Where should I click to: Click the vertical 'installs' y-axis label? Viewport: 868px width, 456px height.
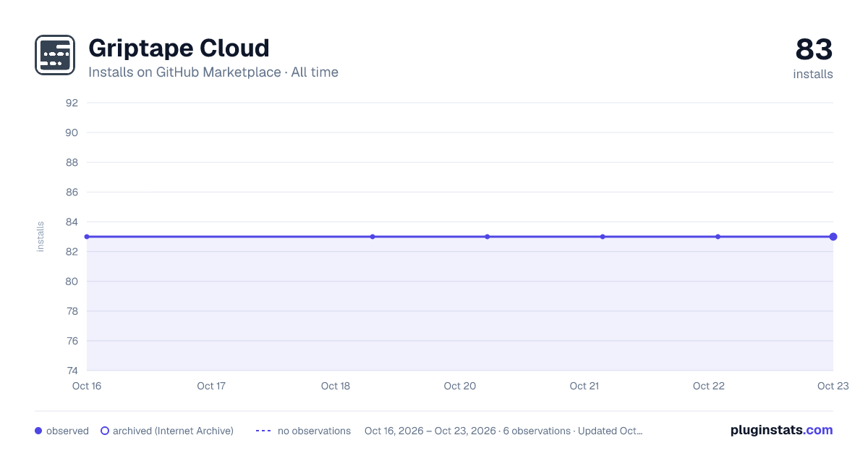[41, 237]
